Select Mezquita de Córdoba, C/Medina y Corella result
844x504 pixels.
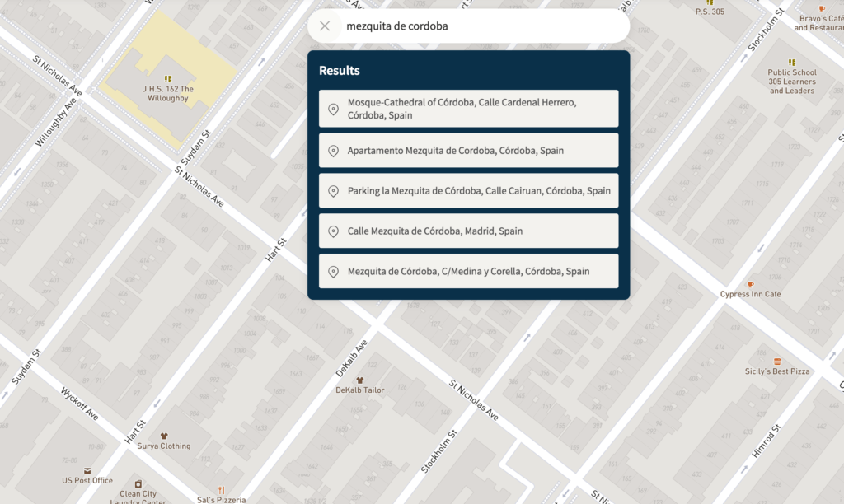point(468,272)
